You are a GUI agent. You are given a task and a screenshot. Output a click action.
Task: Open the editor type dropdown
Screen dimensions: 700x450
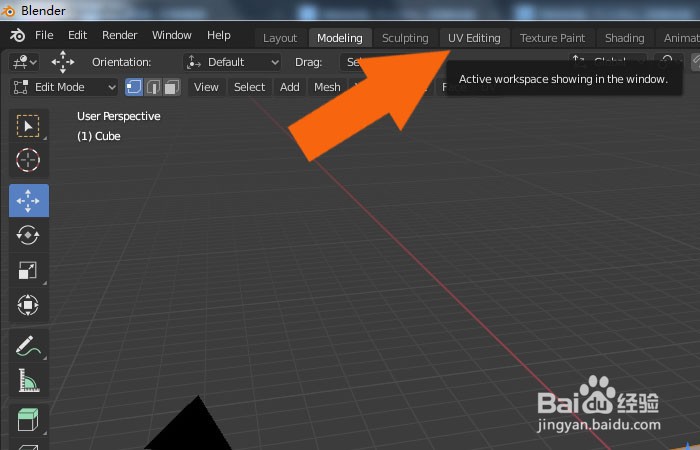(x=25, y=62)
